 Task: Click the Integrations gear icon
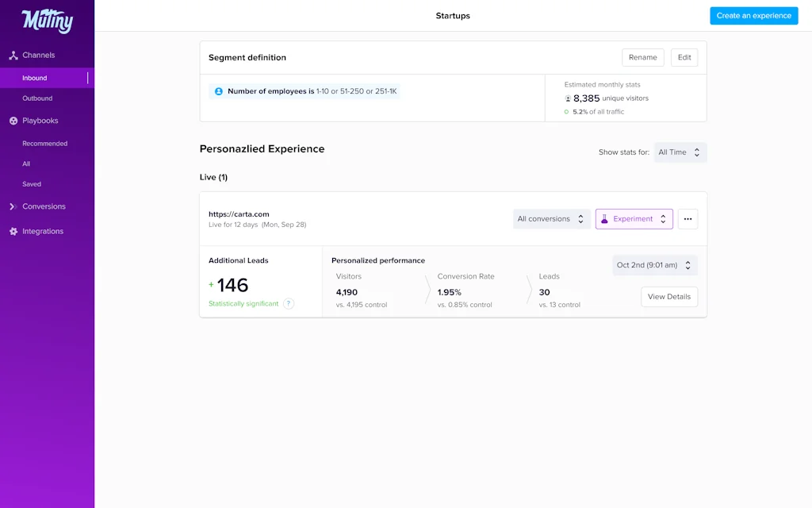(x=13, y=232)
